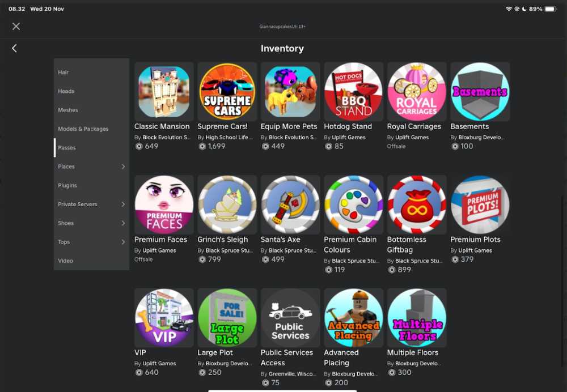
Task: Open Black Spruce creator under Santa's Axe
Action: pos(293,250)
